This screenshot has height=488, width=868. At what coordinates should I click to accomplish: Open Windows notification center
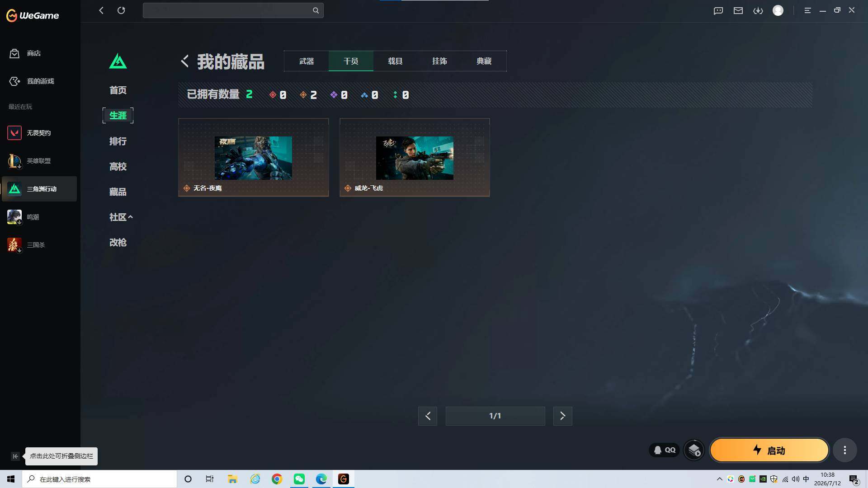tap(854, 479)
